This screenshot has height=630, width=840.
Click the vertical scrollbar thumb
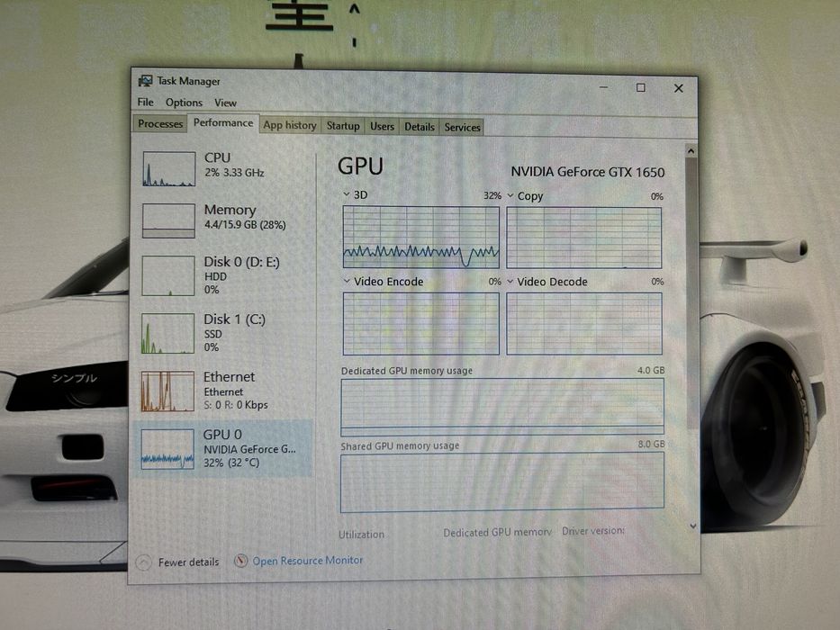(692, 292)
